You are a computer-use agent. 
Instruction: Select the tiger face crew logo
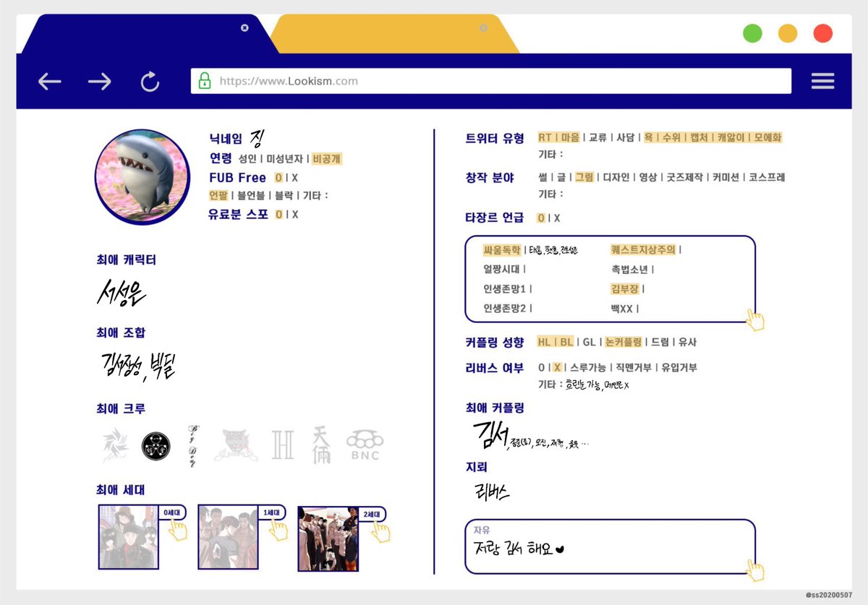pyautogui.click(x=237, y=446)
